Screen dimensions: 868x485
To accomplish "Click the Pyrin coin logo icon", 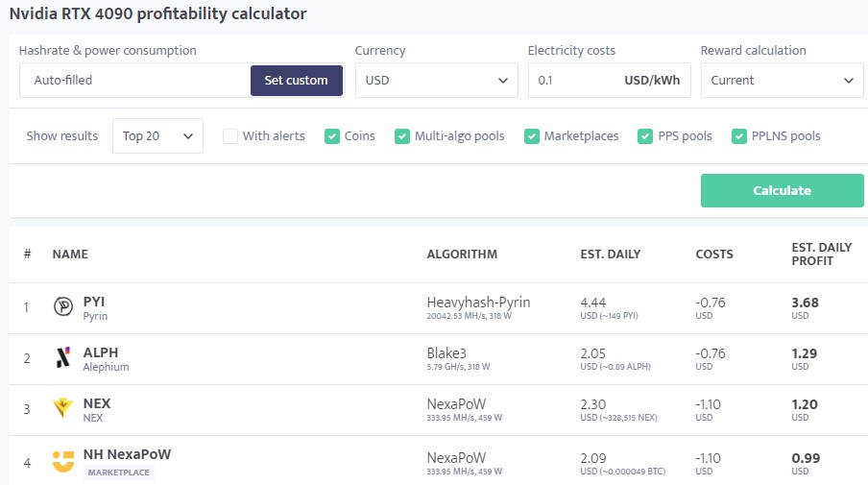I will (x=63, y=307).
